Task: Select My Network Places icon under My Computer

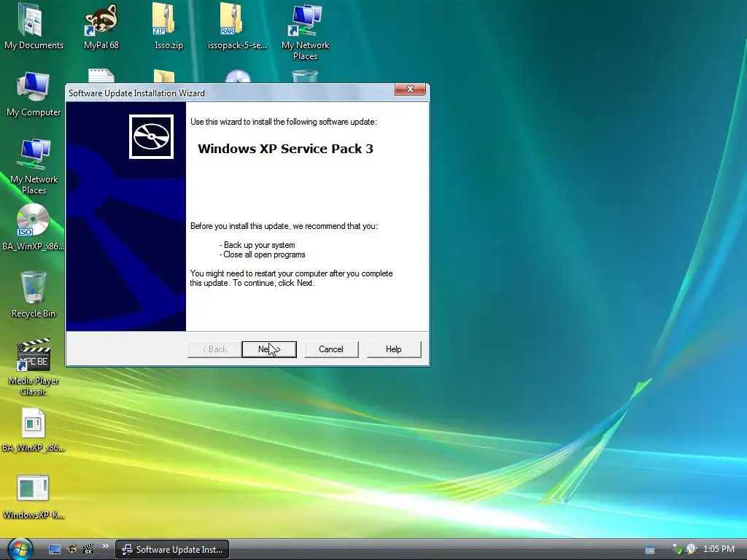Action: coord(34,166)
